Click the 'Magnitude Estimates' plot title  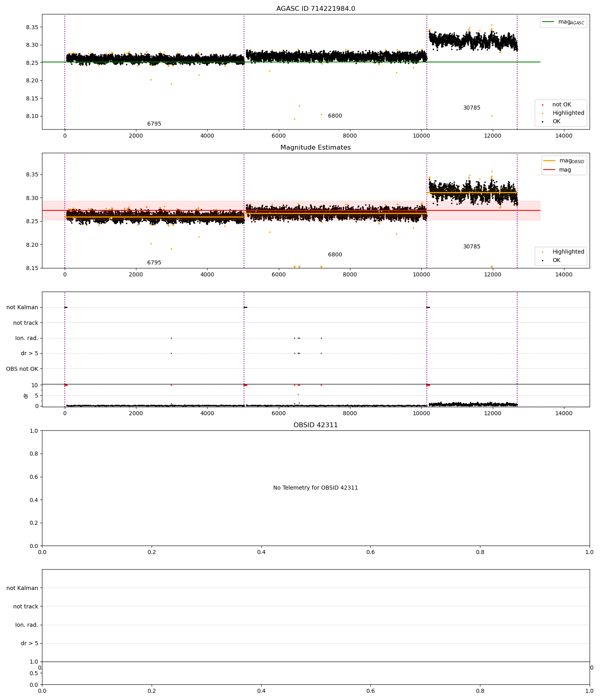(316, 148)
